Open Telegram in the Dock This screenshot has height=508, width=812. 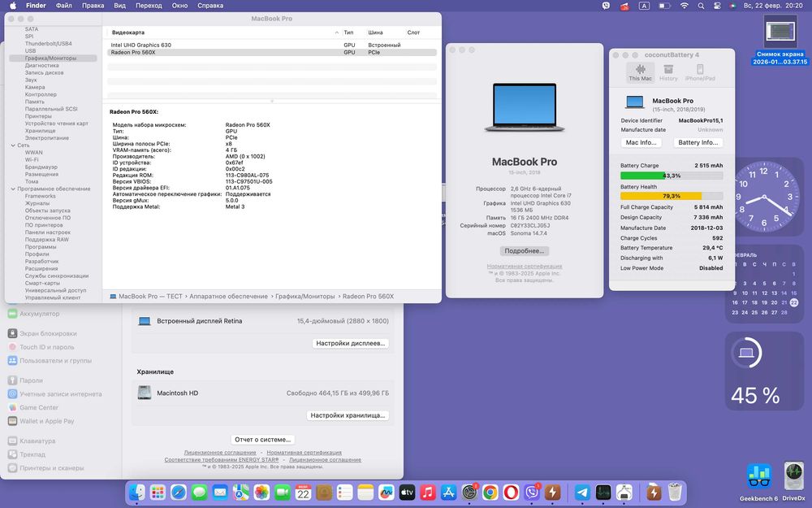click(582, 492)
